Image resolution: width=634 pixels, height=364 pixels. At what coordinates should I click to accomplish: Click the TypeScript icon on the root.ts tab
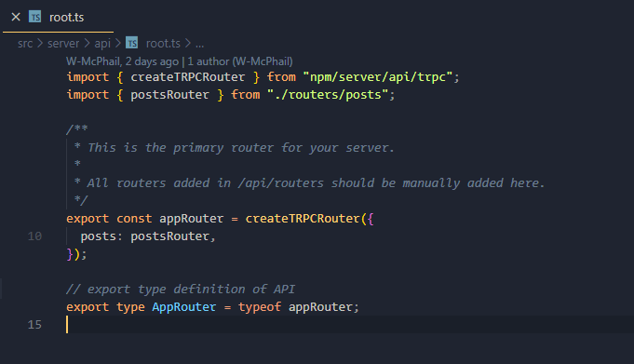(x=35, y=17)
